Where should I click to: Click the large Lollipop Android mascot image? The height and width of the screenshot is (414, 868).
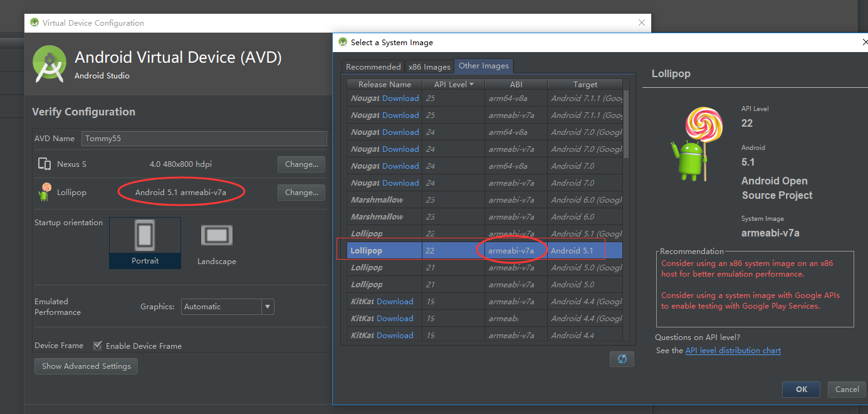pos(696,143)
